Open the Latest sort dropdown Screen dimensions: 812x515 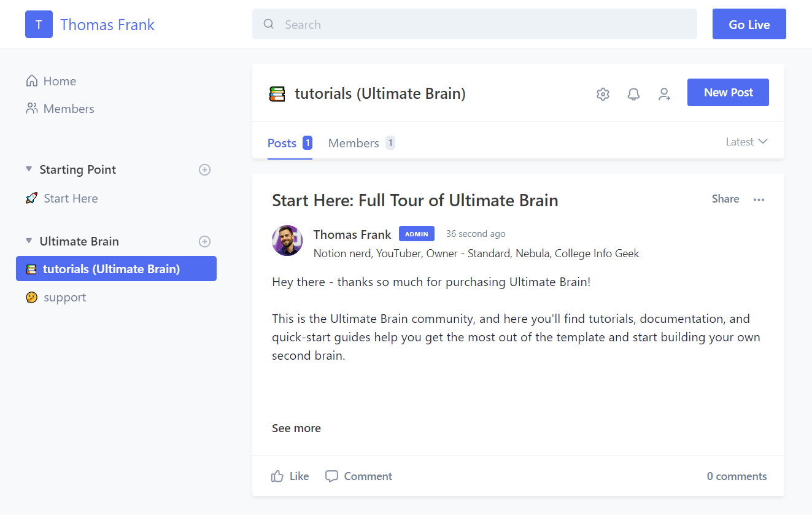tap(746, 141)
